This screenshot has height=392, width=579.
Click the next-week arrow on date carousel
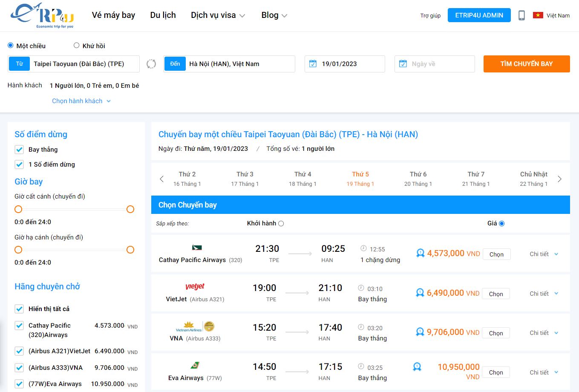pos(560,179)
